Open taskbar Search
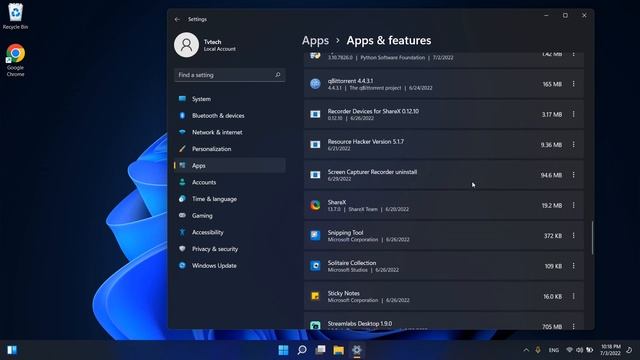Screen dimensions: 640x360 [x=302, y=350]
